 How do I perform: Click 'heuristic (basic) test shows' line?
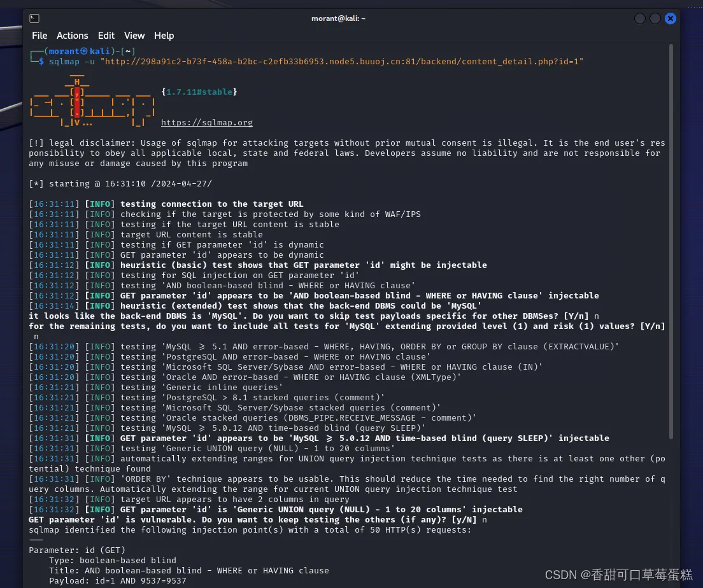tap(258, 265)
